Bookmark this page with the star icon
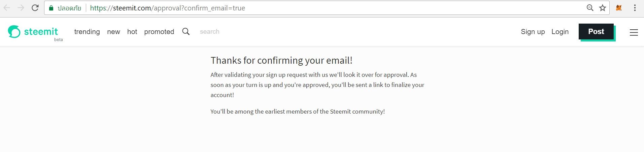 (x=603, y=8)
